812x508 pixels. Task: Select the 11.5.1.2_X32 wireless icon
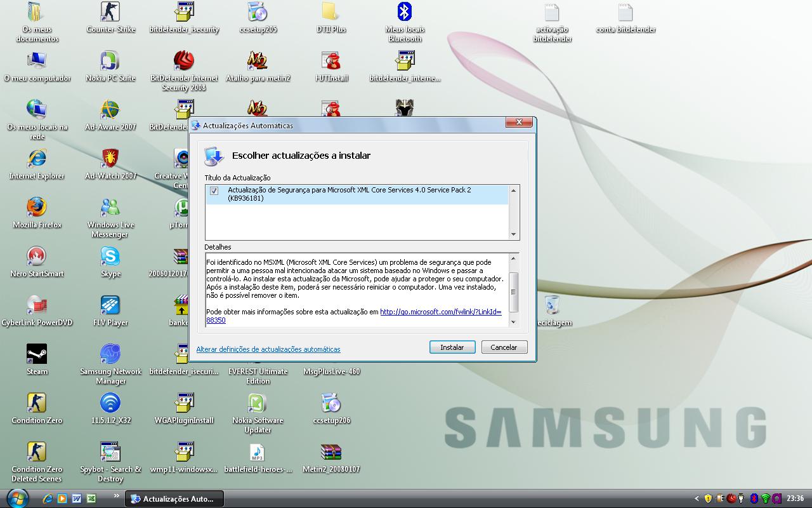[110, 408]
